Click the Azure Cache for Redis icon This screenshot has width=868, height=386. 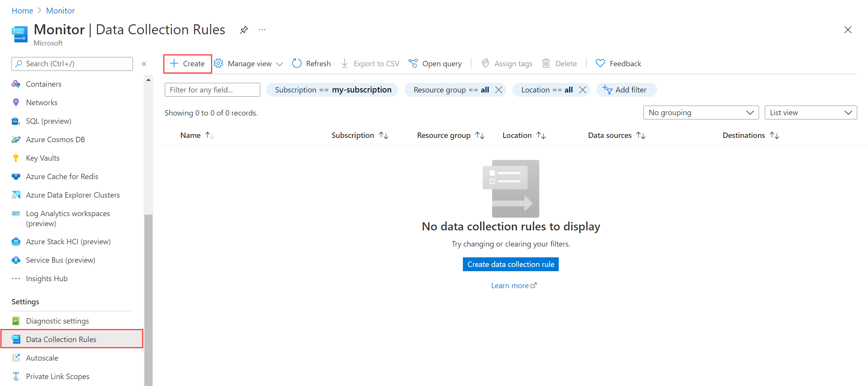[x=16, y=176]
